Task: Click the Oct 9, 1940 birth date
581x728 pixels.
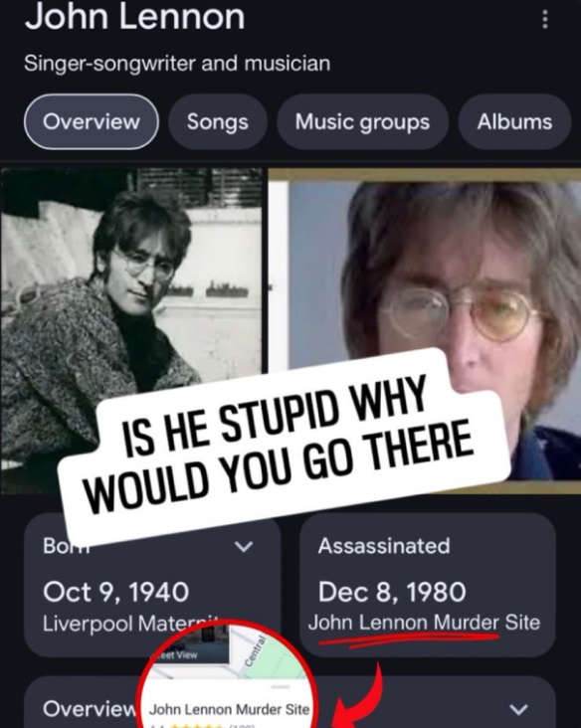Action: [115, 592]
